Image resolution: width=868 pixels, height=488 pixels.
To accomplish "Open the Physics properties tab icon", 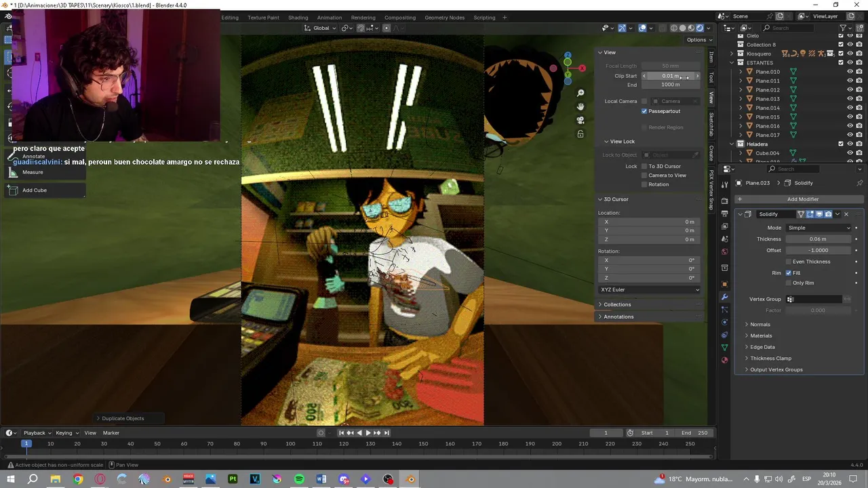I will pyautogui.click(x=724, y=322).
